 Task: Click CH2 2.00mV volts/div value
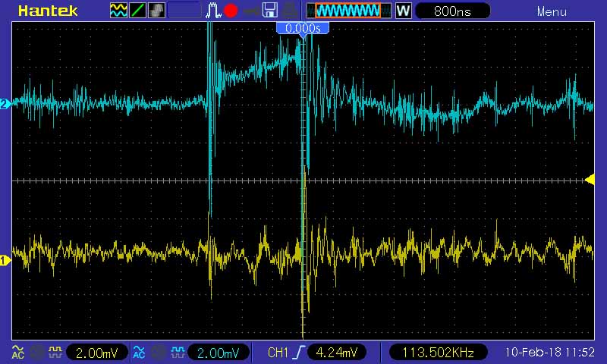[x=219, y=353]
